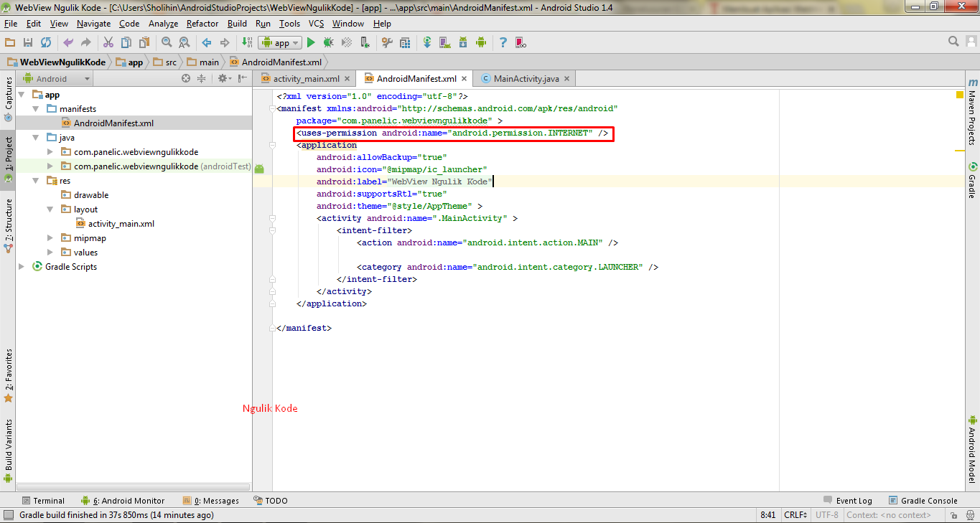Collapse the app module node
Viewport: 980px width, 523px height.
(x=22, y=95)
